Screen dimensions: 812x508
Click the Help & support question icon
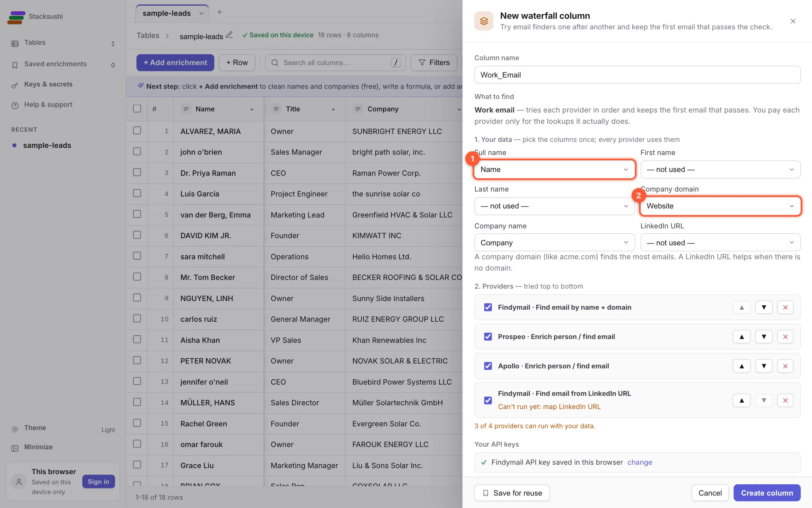15,105
